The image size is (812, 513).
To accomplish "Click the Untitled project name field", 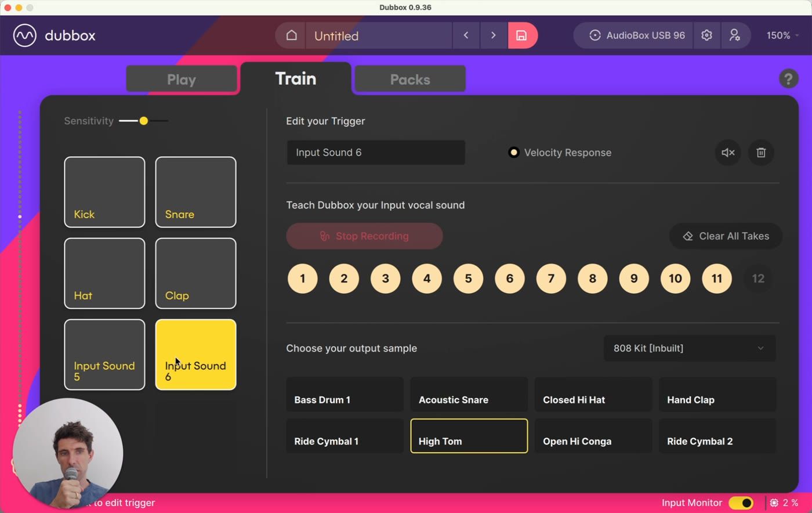I will click(x=379, y=35).
